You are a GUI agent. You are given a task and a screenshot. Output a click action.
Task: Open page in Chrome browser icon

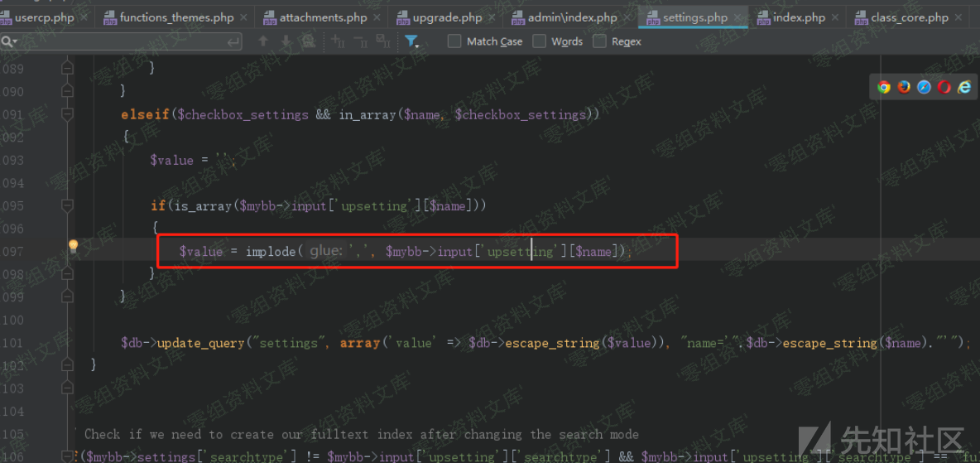pyautogui.click(x=884, y=87)
